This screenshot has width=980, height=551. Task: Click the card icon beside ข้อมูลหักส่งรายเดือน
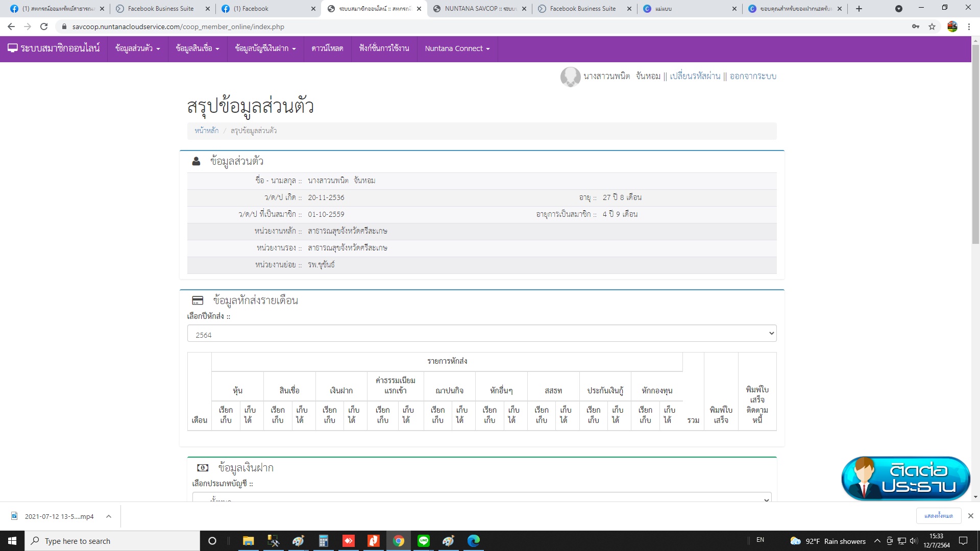(x=198, y=300)
